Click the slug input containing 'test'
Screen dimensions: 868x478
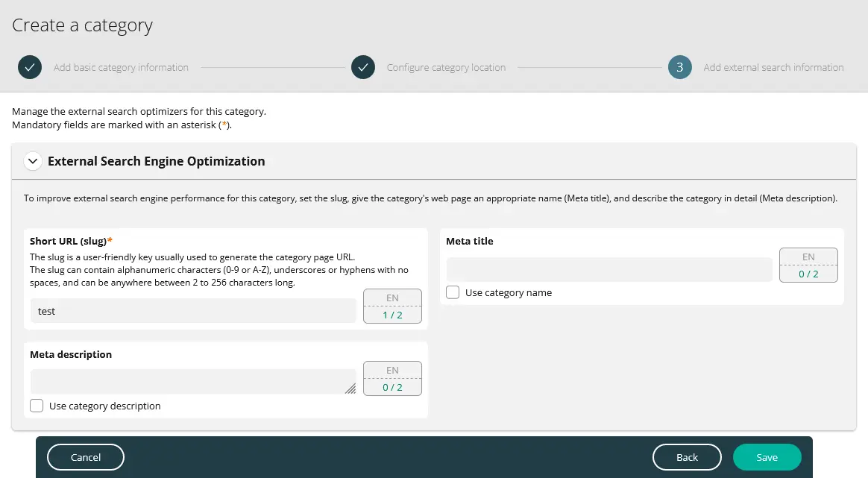click(x=192, y=311)
